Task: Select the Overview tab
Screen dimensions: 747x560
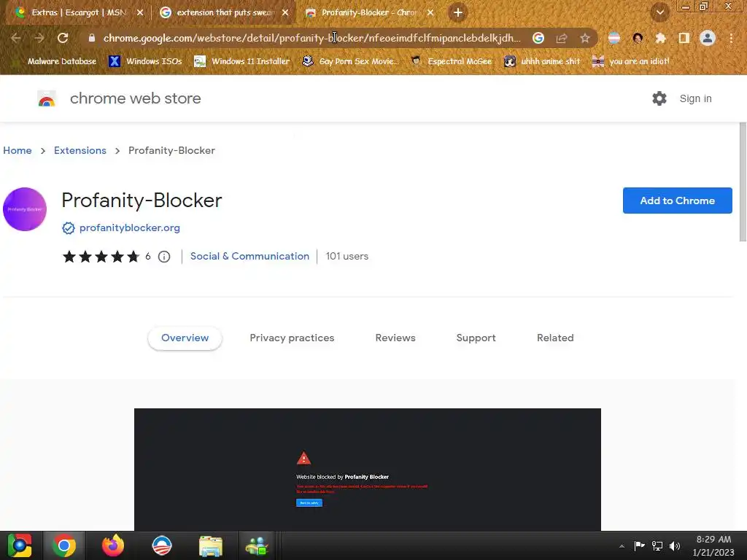Action: coord(185,338)
